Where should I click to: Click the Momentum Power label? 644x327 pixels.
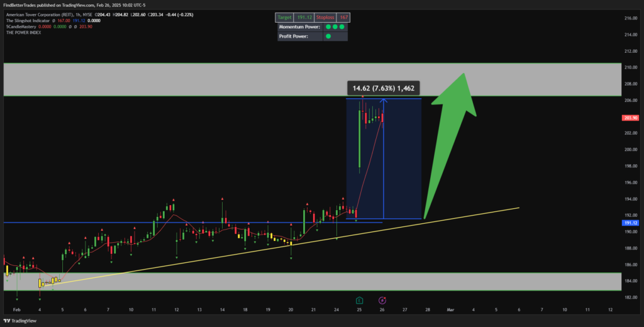[299, 27]
